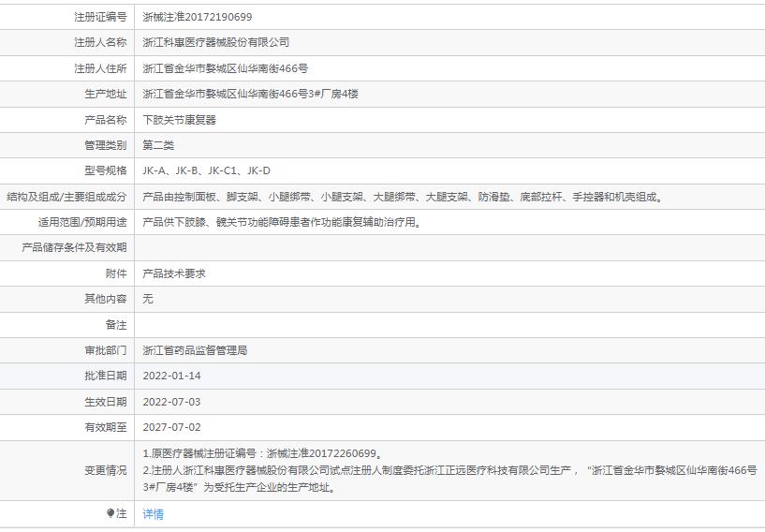Click the 批准日期 label
765x532 pixels.
(x=106, y=376)
